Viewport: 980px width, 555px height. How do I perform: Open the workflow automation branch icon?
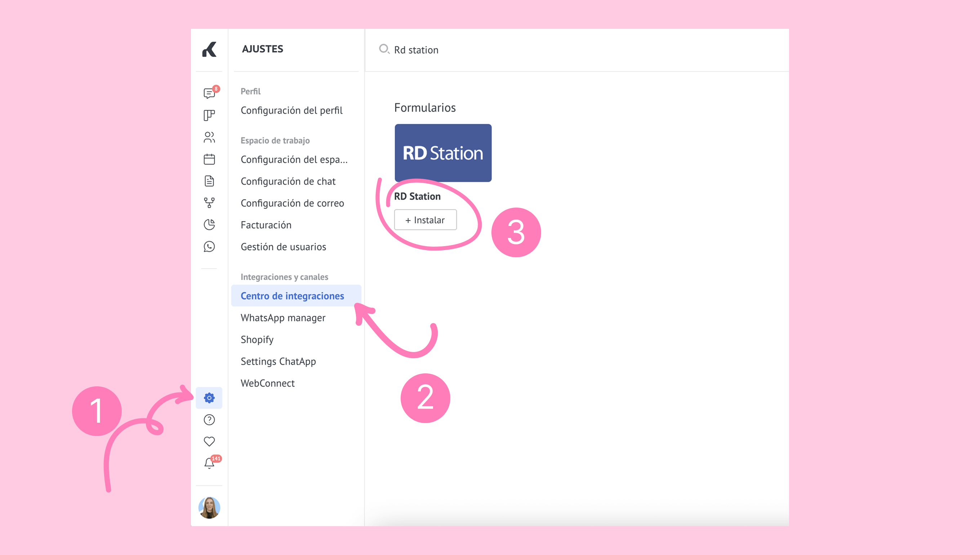pyautogui.click(x=209, y=203)
